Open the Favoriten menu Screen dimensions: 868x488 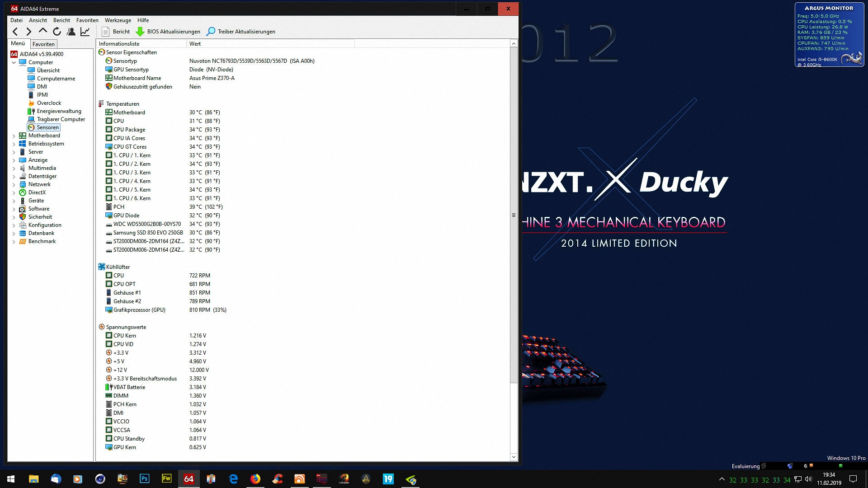click(87, 20)
